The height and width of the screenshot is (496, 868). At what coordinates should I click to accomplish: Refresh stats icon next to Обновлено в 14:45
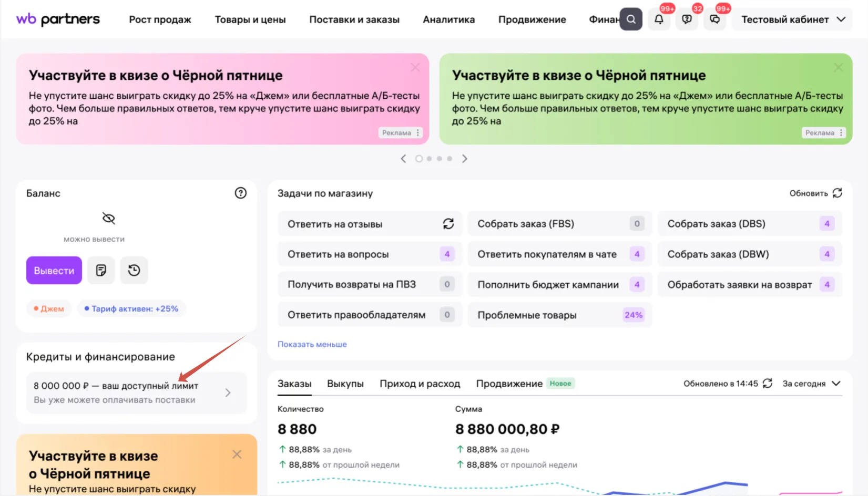[768, 383]
